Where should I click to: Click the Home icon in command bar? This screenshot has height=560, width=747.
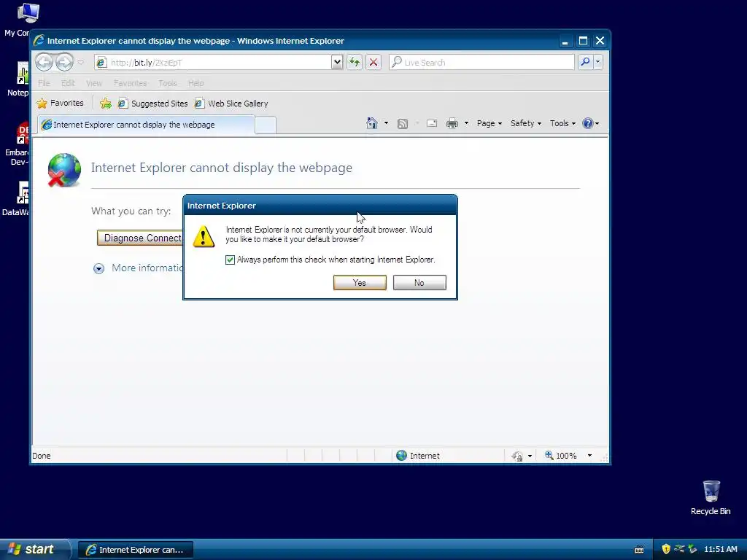[x=372, y=123]
